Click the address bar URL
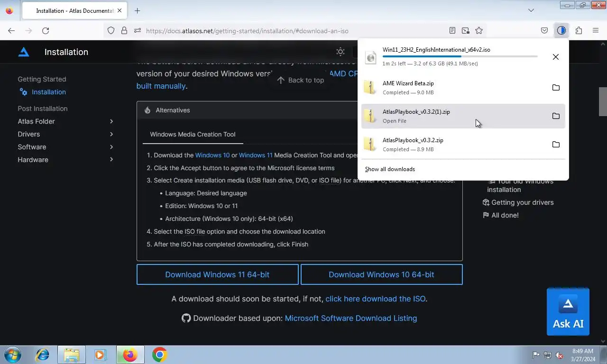The width and height of the screenshot is (607, 364). coord(247,31)
